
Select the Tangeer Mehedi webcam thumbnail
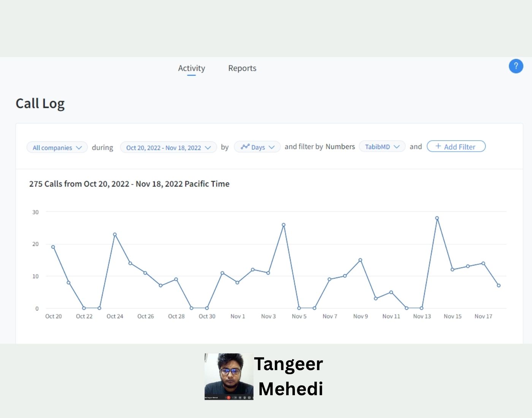(x=229, y=377)
